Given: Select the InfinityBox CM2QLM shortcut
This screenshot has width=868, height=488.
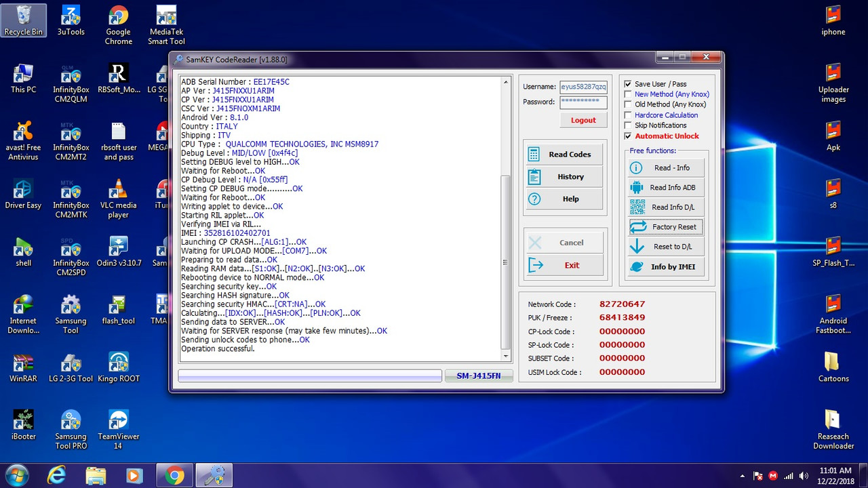Looking at the screenshot, I should coord(71,83).
